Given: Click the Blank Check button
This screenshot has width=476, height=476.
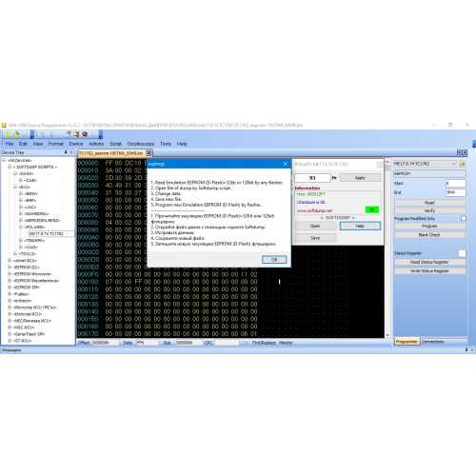Looking at the screenshot, I should (429, 235).
